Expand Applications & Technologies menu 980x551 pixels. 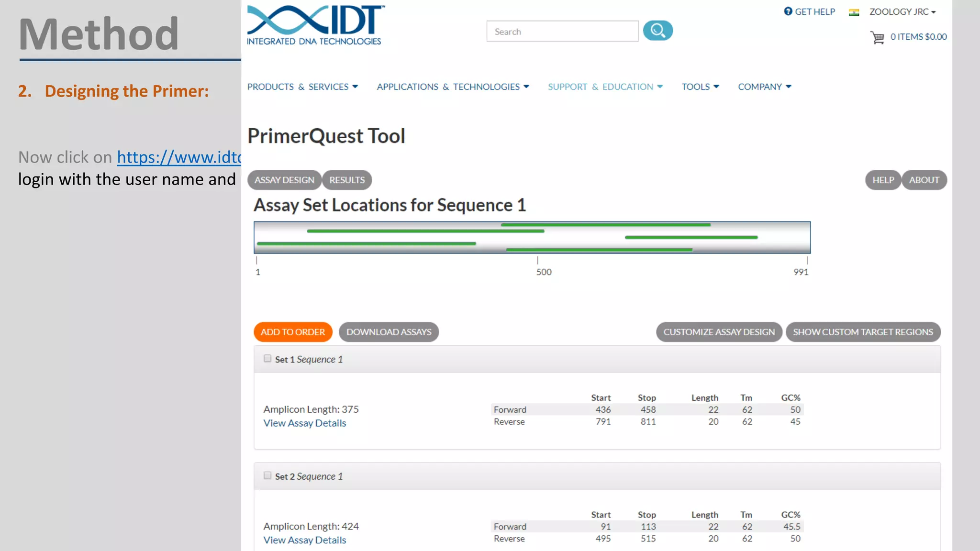453,87
